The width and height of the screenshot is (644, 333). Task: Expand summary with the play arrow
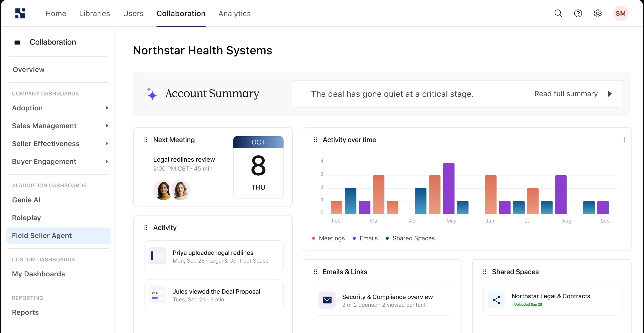pyautogui.click(x=610, y=94)
